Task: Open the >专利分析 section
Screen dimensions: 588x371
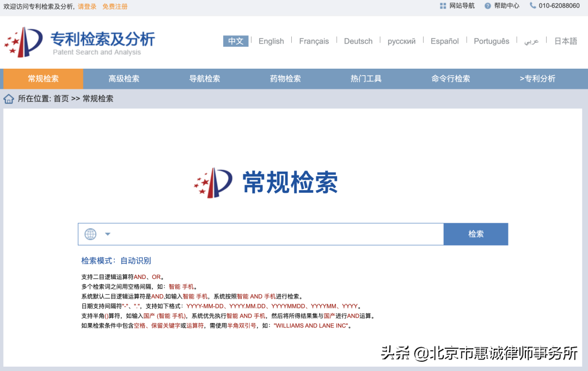Action: pos(537,79)
